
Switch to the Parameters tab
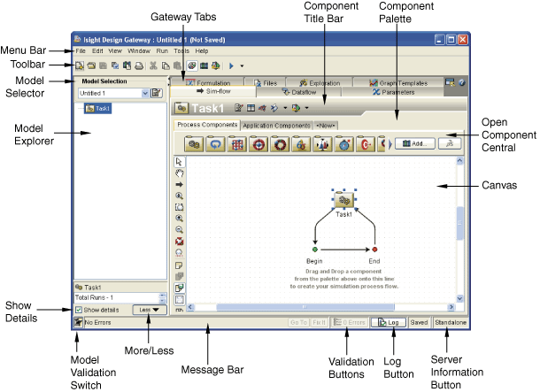[393, 92]
